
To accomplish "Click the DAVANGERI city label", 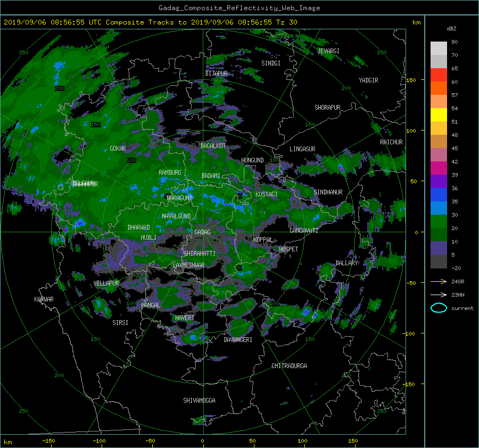I will (238, 340).
